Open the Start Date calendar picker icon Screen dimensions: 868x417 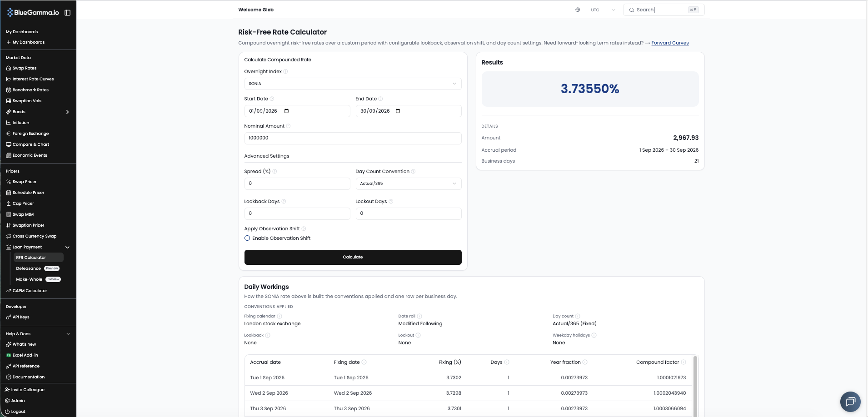point(286,111)
